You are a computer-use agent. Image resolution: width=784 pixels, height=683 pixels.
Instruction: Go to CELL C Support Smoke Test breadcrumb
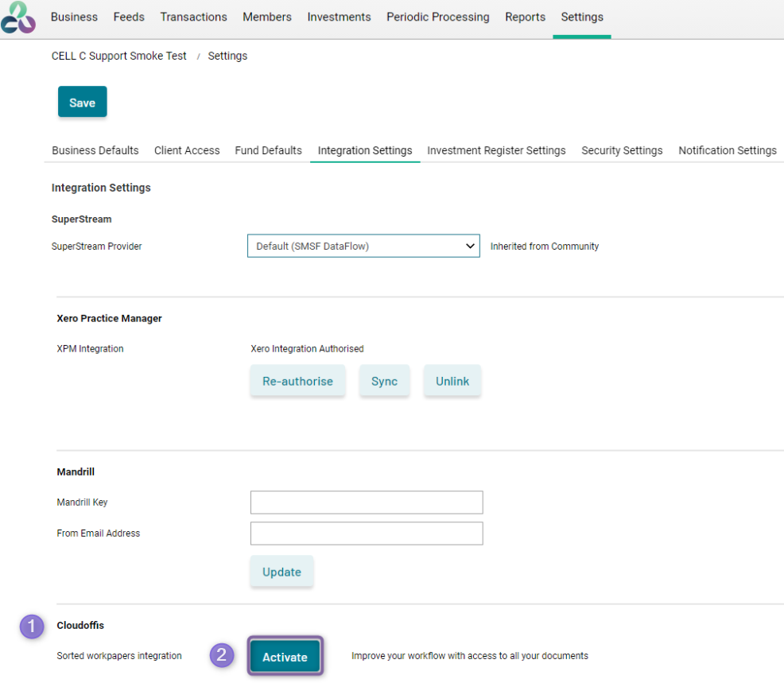coord(119,56)
